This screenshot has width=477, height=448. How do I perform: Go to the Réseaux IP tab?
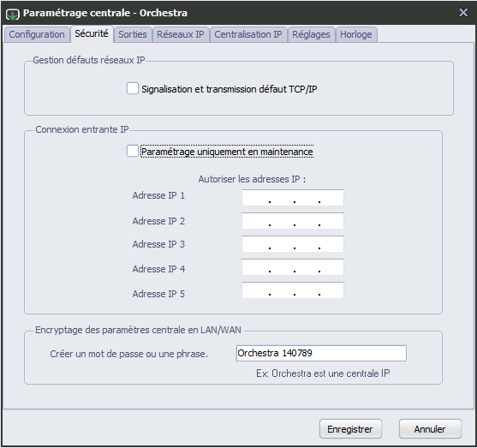[x=181, y=34]
